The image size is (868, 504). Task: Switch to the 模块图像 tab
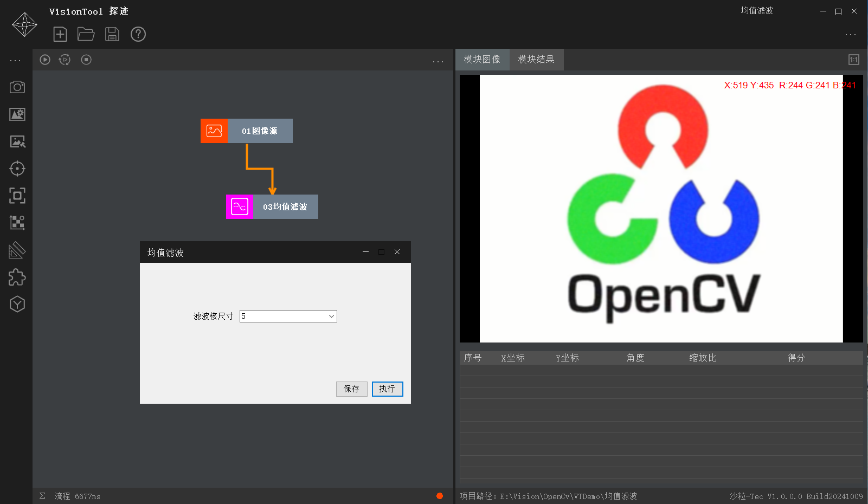[482, 60]
